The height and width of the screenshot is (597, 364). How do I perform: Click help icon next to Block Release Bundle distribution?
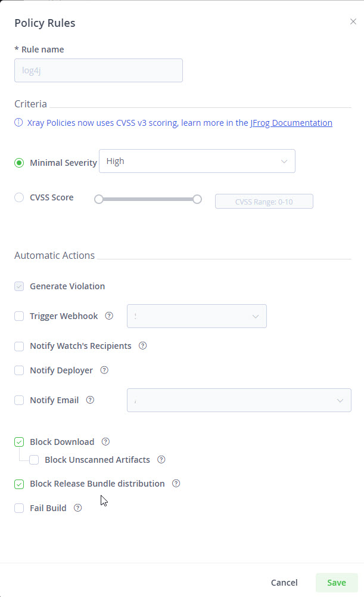tap(176, 484)
